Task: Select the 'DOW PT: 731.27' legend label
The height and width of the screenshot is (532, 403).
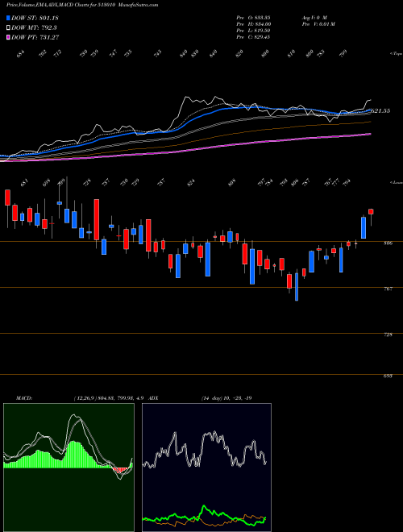Action: coord(35,37)
